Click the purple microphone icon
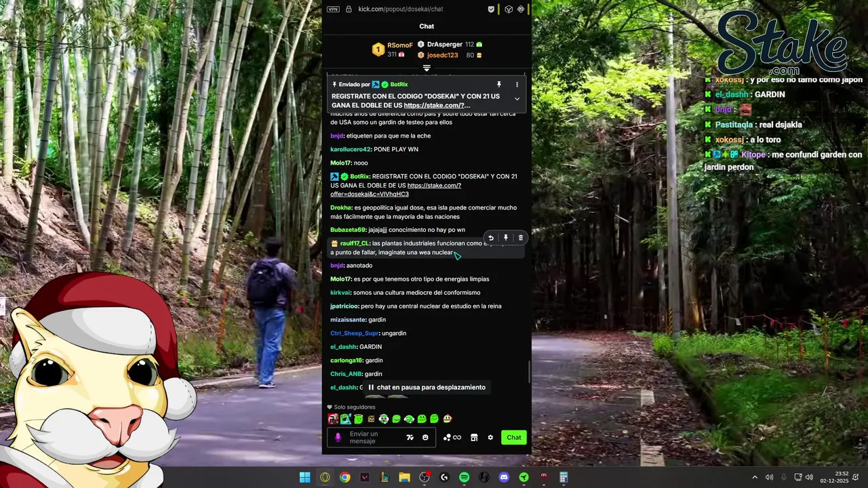 click(338, 438)
